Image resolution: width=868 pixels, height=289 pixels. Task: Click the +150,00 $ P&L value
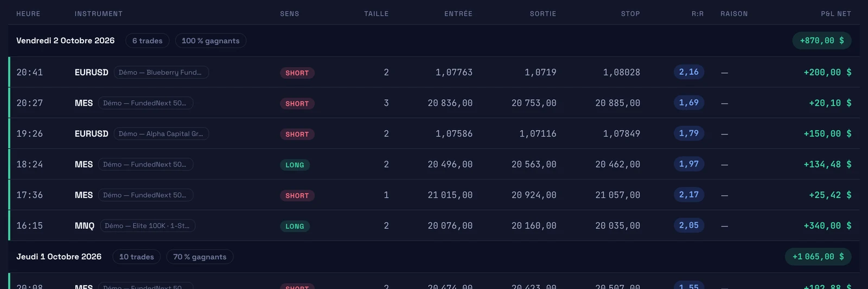click(x=828, y=133)
